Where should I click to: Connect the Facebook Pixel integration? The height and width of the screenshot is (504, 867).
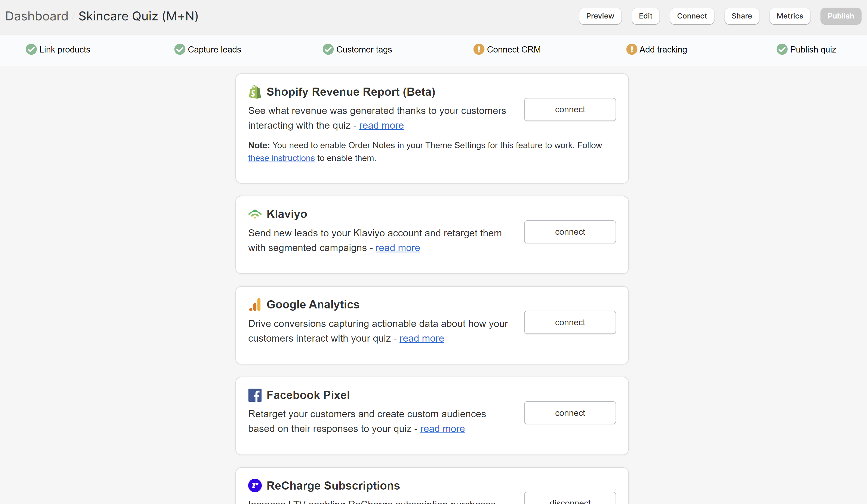[x=570, y=413]
